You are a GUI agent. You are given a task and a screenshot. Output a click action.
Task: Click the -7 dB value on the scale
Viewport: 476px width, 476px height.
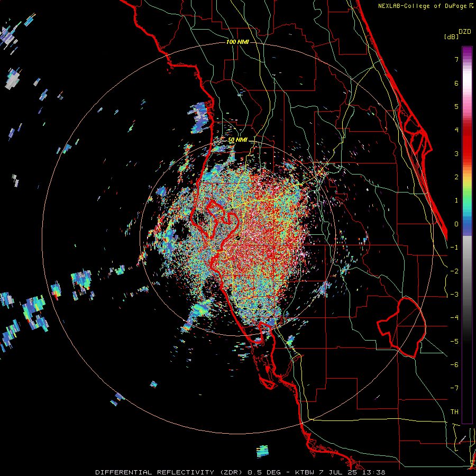pyautogui.click(x=454, y=388)
